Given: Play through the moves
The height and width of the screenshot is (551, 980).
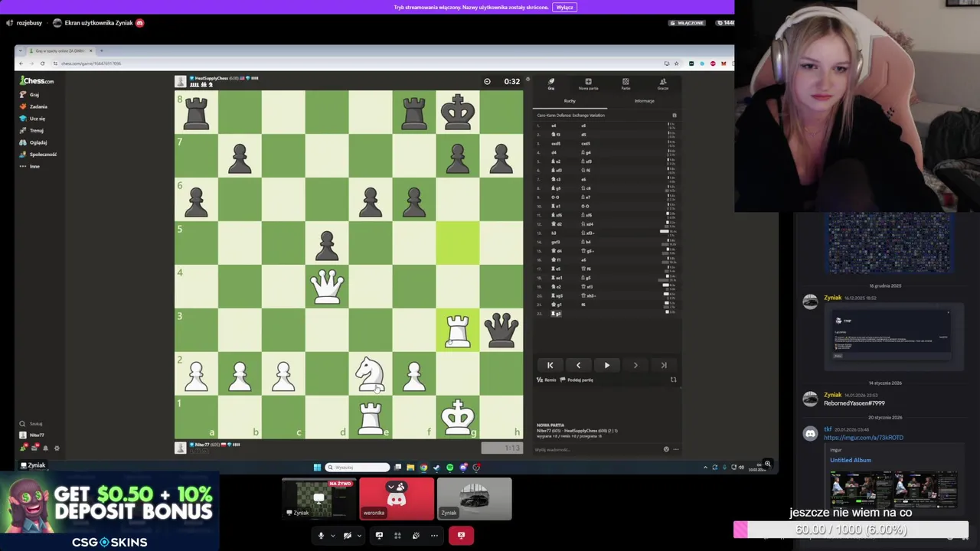Looking at the screenshot, I should point(606,365).
